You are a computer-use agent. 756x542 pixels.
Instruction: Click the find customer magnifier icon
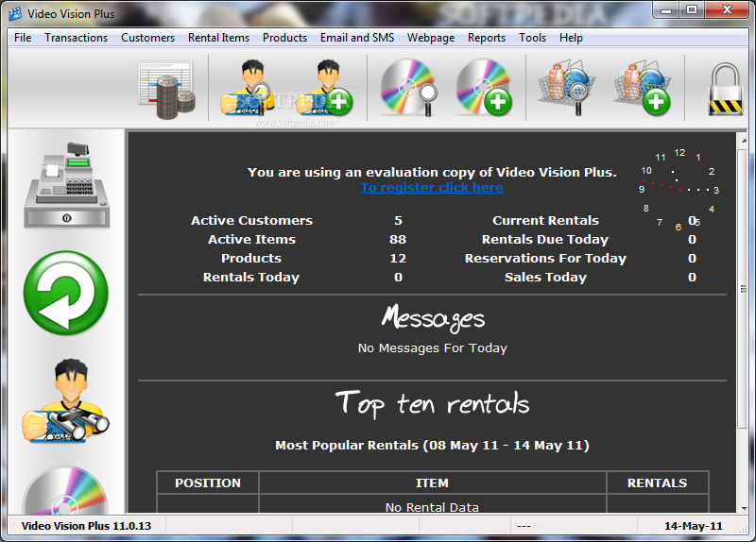(247, 88)
